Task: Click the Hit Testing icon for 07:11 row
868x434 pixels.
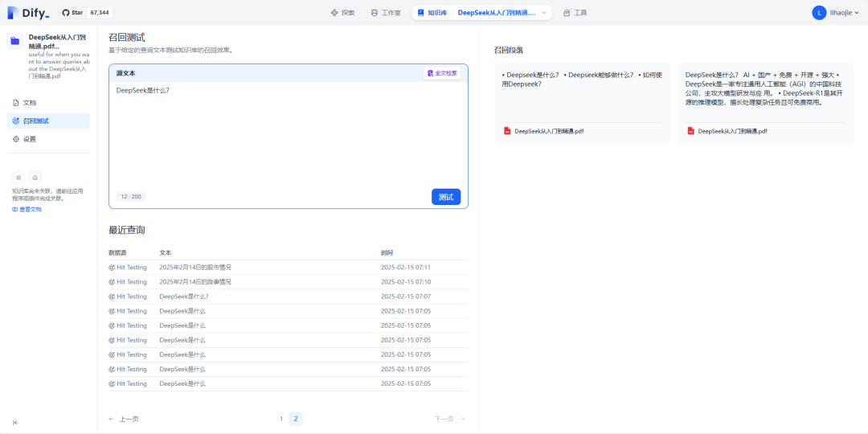Action: (112, 268)
